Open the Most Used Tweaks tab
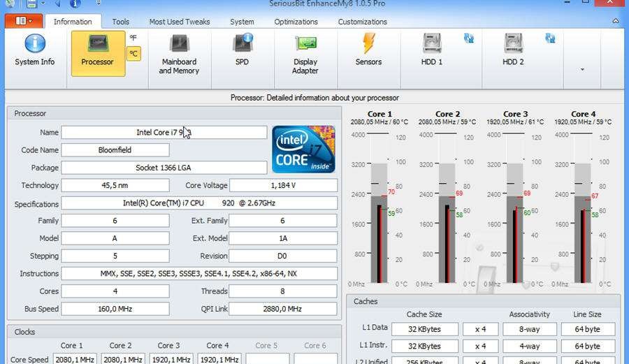Viewport: 629px width, 364px height. (x=180, y=22)
